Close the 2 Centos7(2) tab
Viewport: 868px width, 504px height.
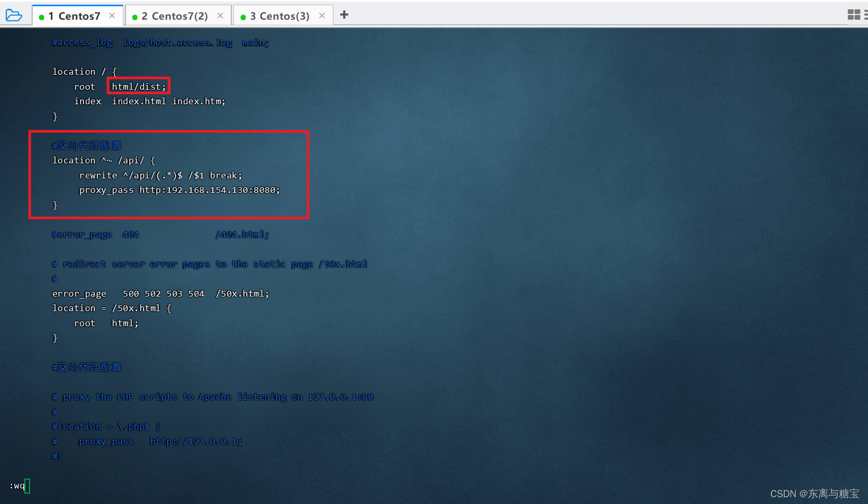tap(220, 16)
